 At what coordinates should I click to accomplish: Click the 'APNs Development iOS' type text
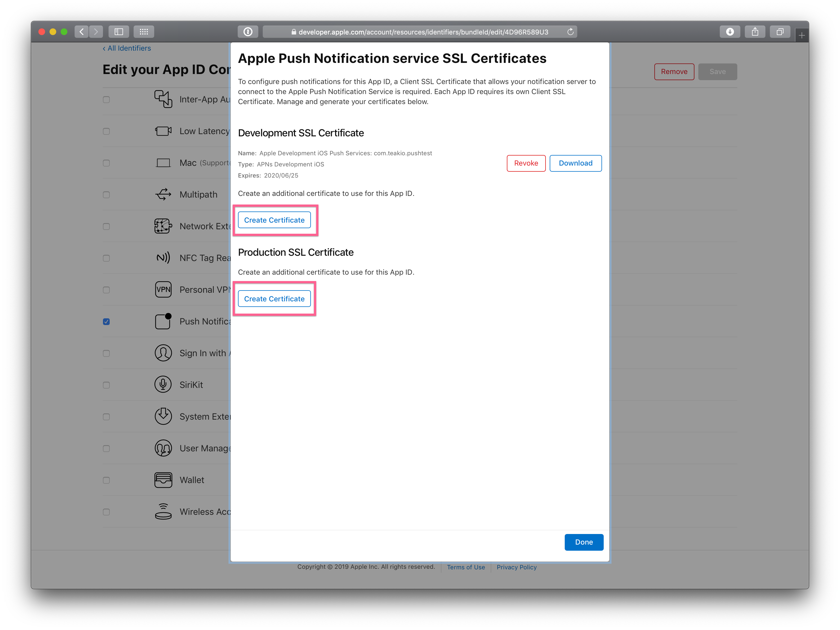click(x=291, y=164)
